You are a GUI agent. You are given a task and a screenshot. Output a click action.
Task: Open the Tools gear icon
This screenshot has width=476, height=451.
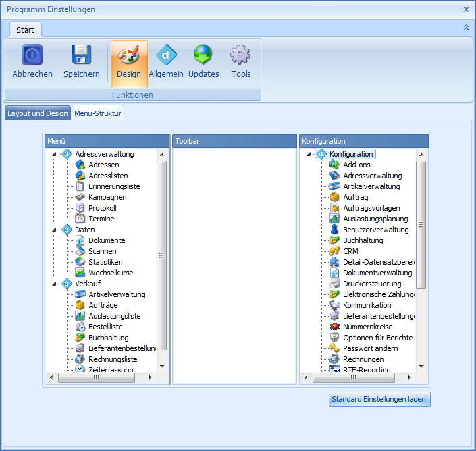240,55
